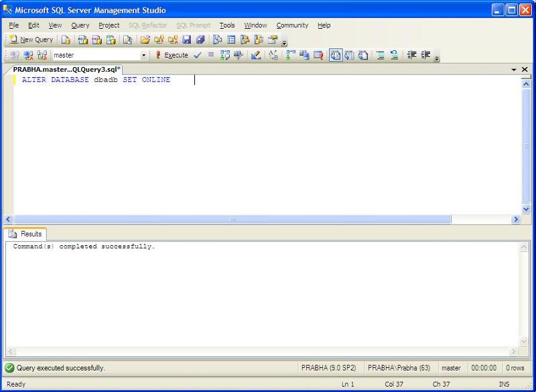The width and height of the screenshot is (536, 392).
Task: Open the Help menu
Action: coord(324,25)
